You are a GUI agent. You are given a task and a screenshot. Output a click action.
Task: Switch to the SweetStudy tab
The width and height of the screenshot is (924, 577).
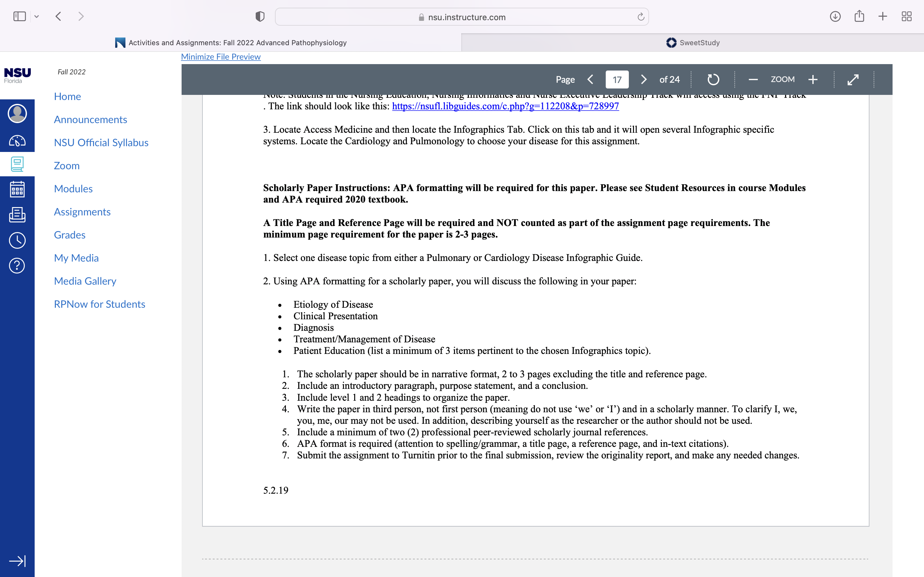693,42
